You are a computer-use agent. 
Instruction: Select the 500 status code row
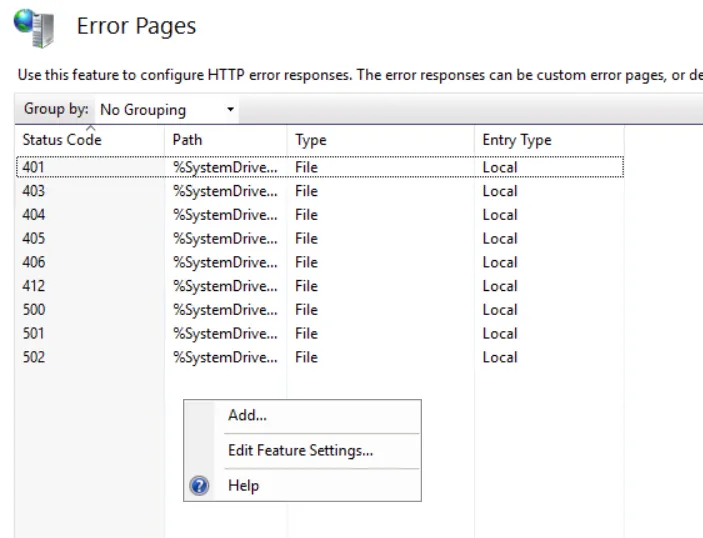click(x=320, y=310)
